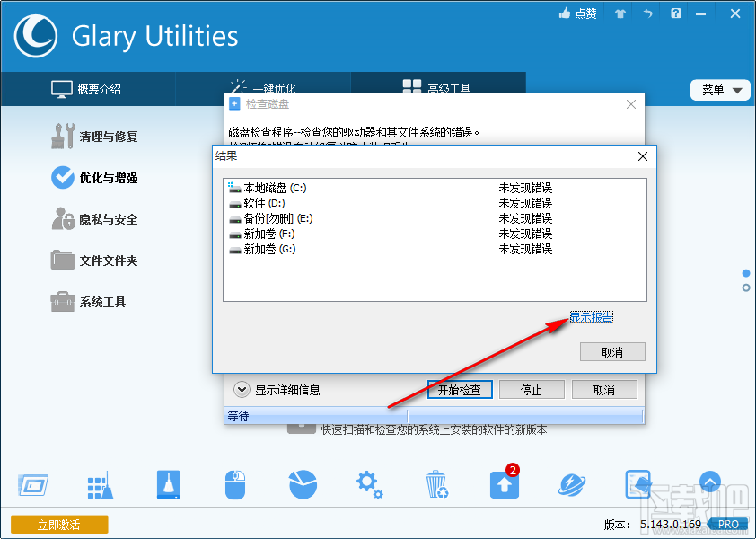This screenshot has width=756, height=539.
Task: Click the globe browser tool icon
Action: pos(571,483)
